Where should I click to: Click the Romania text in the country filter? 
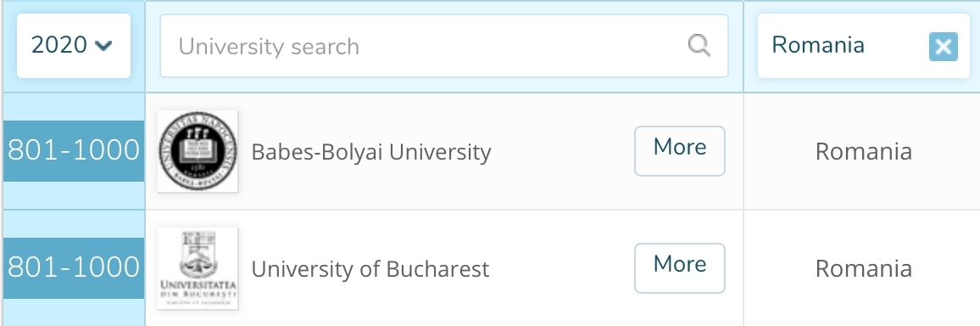[x=817, y=45]
